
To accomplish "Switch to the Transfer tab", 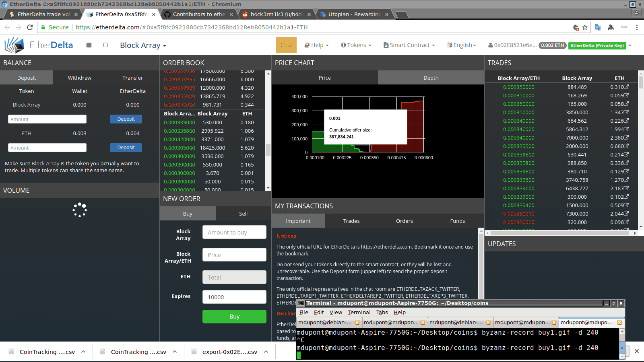I will (133, 78).
